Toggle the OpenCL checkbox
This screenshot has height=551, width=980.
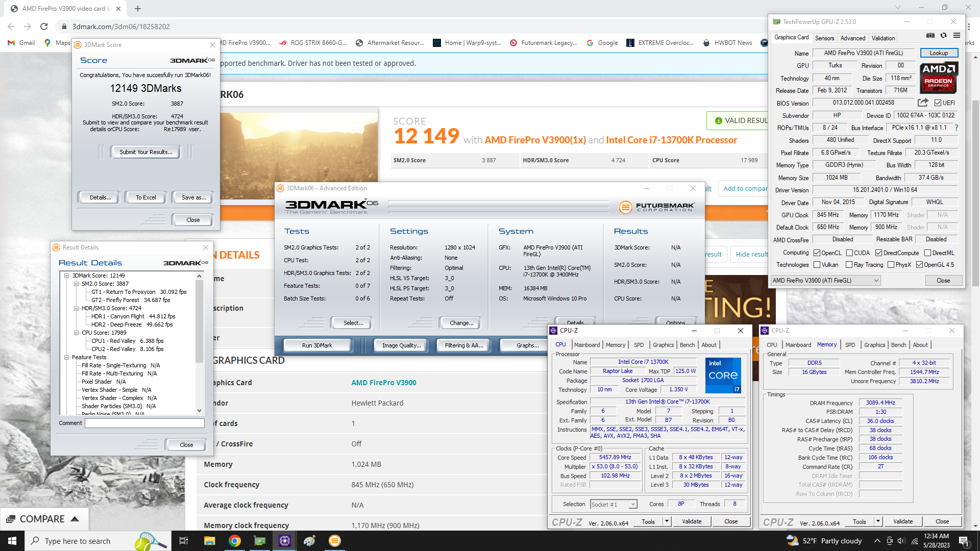tap(817, 253)
